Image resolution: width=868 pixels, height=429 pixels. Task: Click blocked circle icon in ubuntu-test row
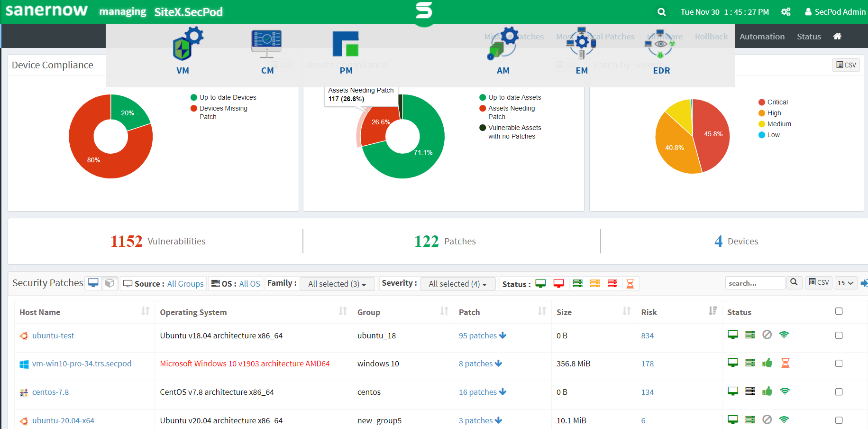pyautogui.click(x=767, y=335)
